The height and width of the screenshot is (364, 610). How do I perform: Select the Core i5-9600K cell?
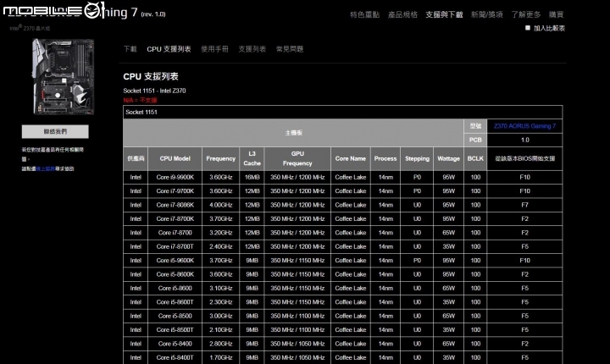(x=175, y=261)
